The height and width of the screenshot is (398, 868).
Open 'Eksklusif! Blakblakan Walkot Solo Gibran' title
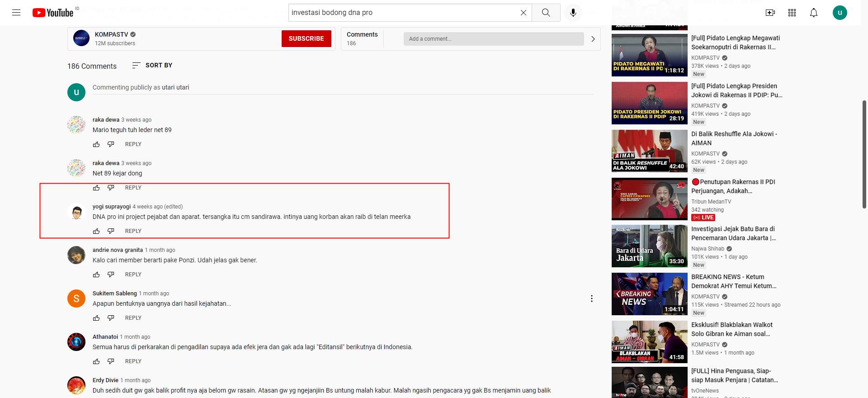pyautogui.click(x=732, y=329)
